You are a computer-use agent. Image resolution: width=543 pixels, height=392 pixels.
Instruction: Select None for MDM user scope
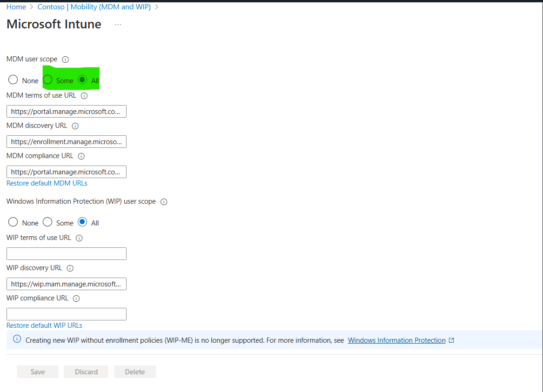coord(13,80)
